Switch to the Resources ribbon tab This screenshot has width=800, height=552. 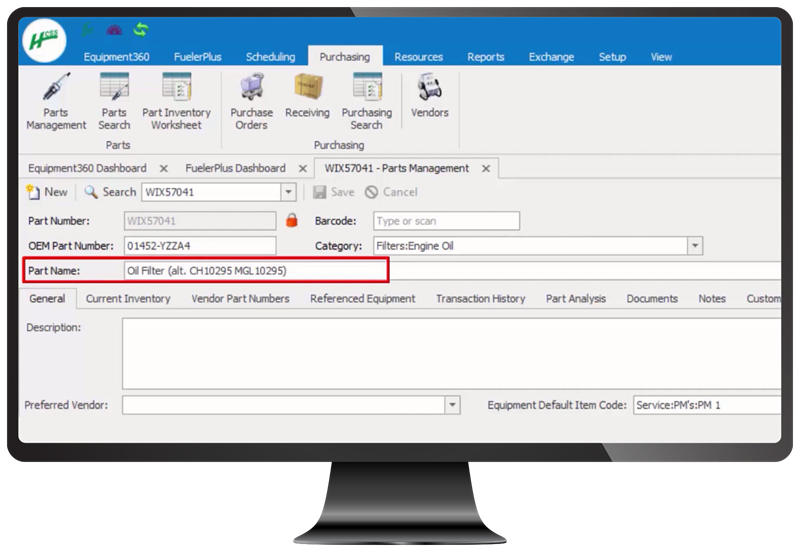pos(418,57)
